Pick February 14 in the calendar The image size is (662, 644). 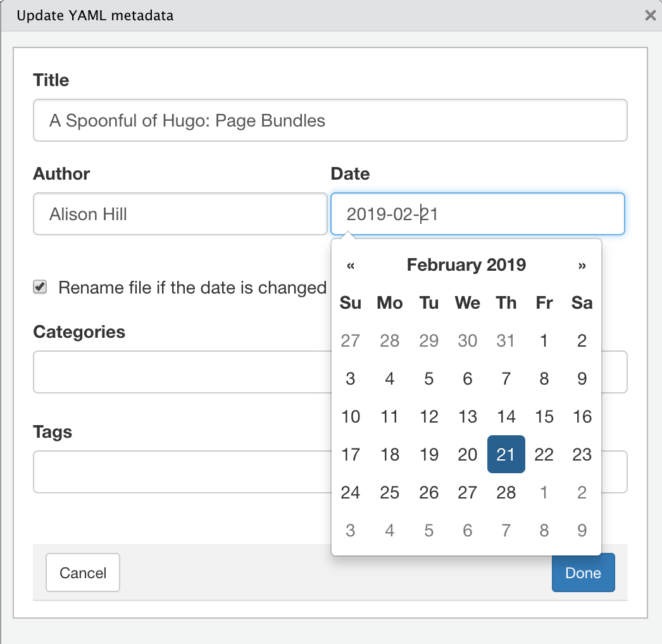coord(506,416)
